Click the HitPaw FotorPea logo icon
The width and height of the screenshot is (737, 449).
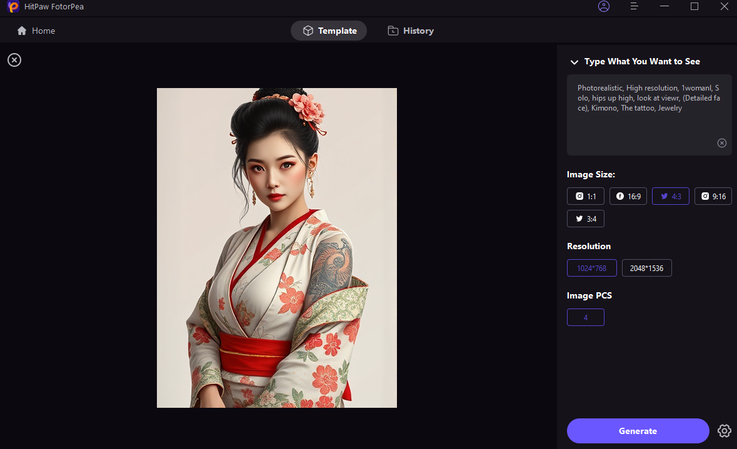pyautogui.click(x=11, y=7)
